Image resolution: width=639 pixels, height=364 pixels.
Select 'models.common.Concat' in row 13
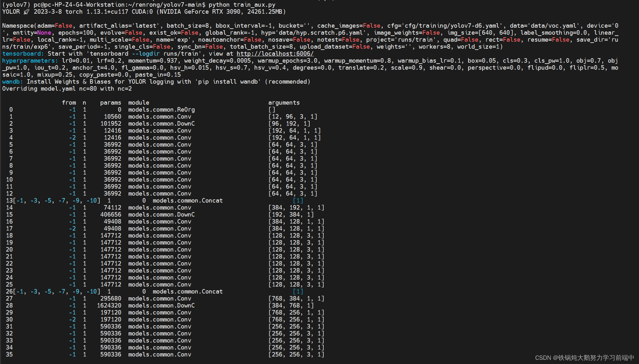pos(188,201)
